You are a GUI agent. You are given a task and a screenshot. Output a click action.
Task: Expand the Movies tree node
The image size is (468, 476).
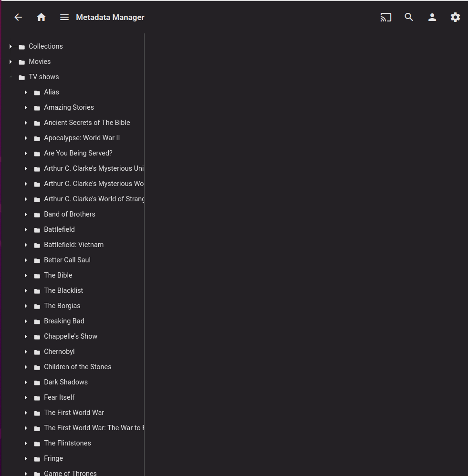point(10,62)
